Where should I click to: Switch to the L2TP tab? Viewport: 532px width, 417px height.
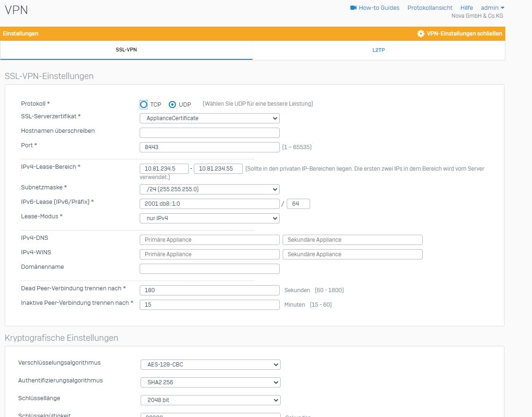[x=379, y=50]
